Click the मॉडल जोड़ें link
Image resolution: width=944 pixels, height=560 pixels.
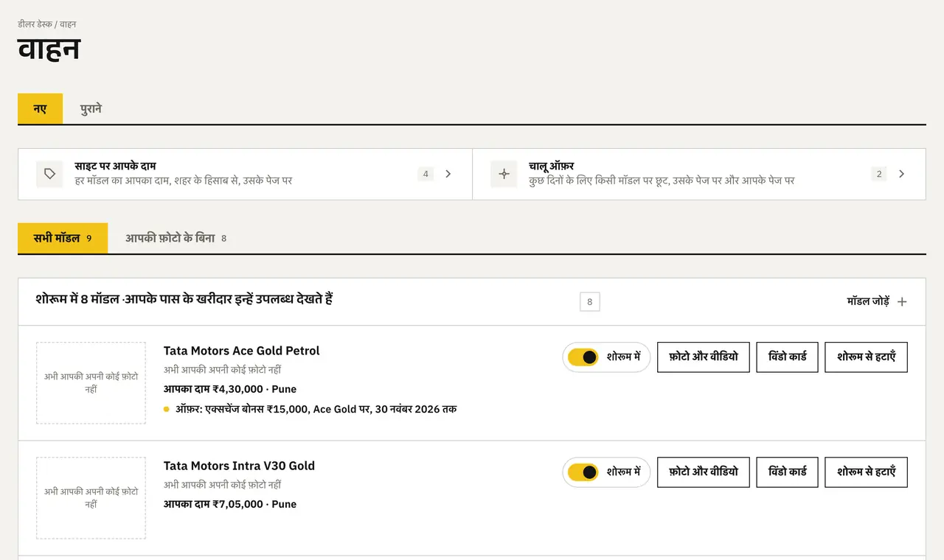pos(877,301)
